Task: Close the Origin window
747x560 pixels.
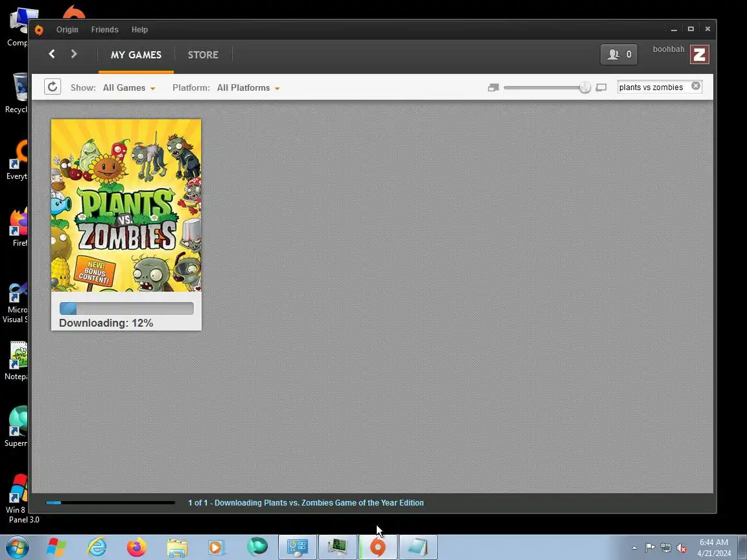Action: tap(707, 30)
